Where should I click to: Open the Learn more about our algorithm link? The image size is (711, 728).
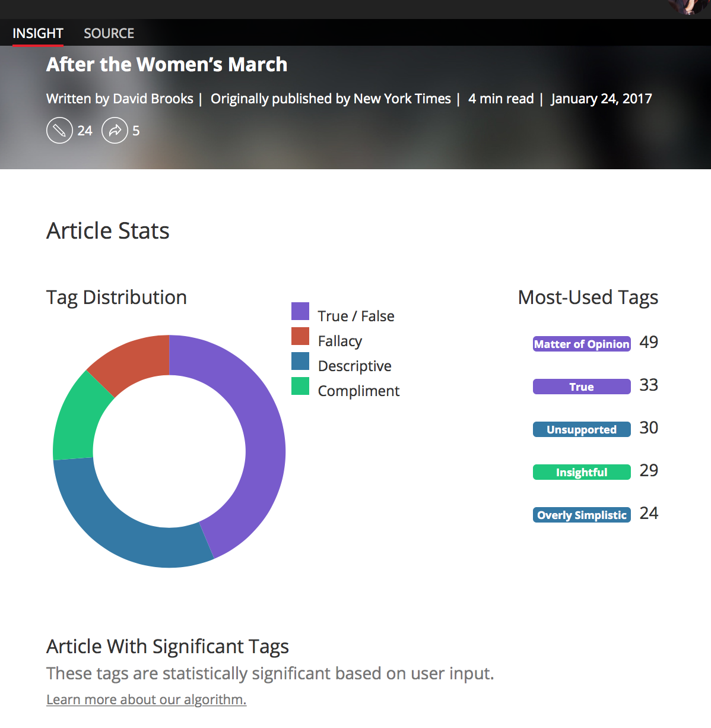click(146, 699)
